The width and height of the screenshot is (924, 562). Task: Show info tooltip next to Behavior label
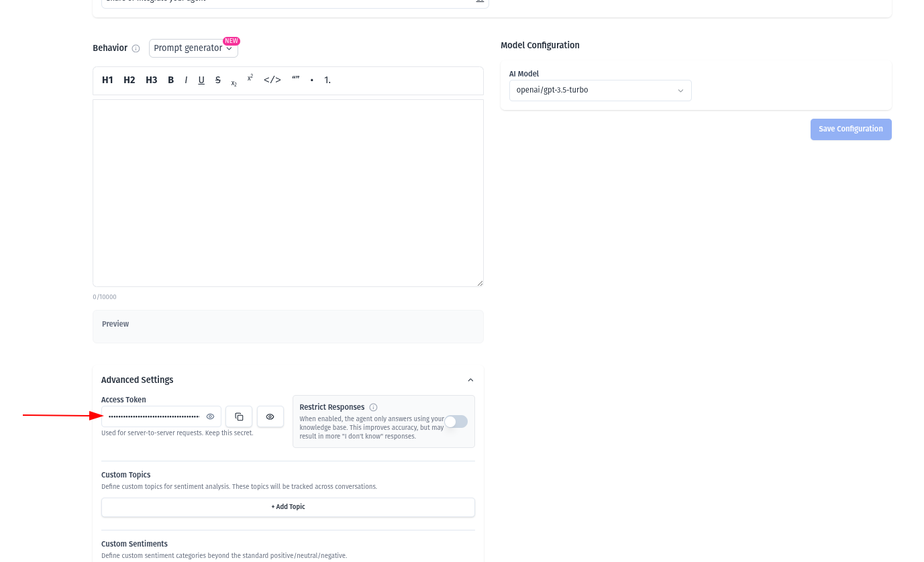coord(136,49)
